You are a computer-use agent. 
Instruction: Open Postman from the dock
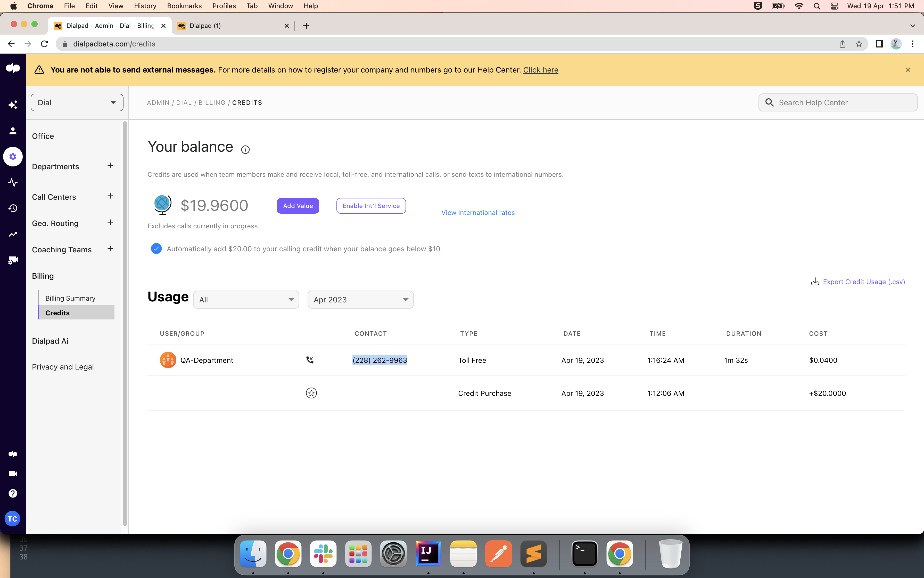[498, 553]
